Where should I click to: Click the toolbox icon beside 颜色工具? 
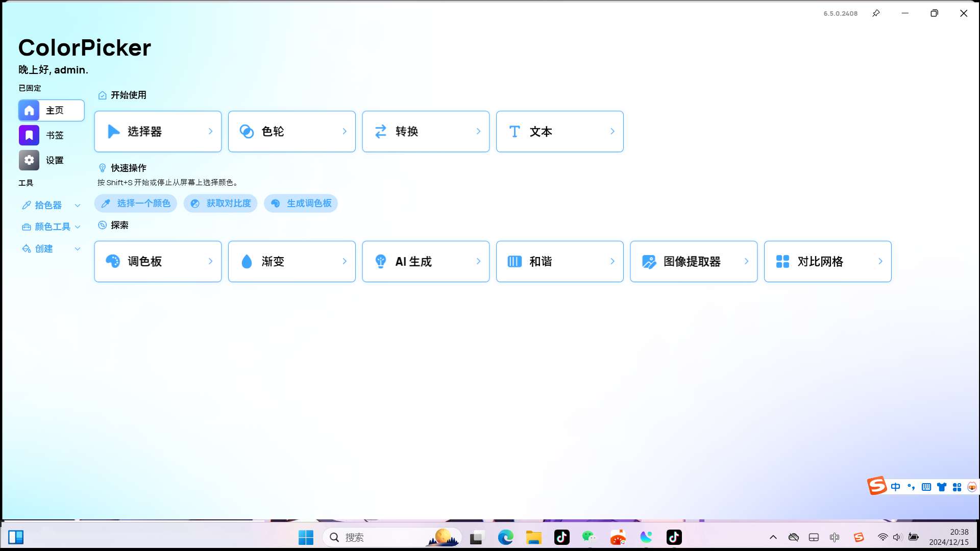[x=27, y=227]
